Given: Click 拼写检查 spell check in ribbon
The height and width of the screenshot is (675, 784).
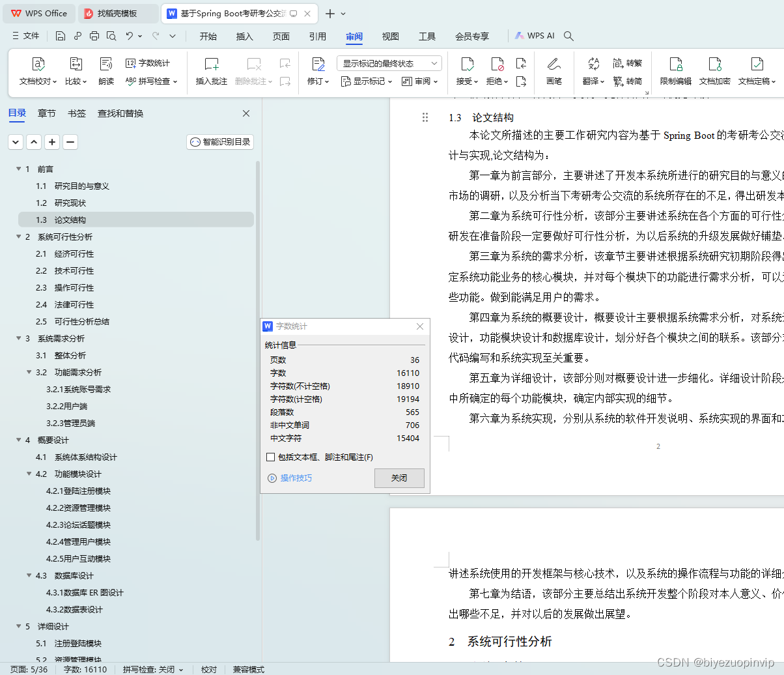Looking at the screenshot, I should [x=151, y=81].
